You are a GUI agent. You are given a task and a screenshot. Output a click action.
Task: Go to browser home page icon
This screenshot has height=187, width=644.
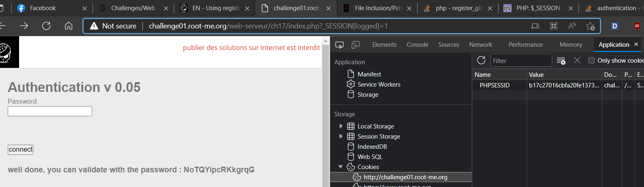(69, 26)
